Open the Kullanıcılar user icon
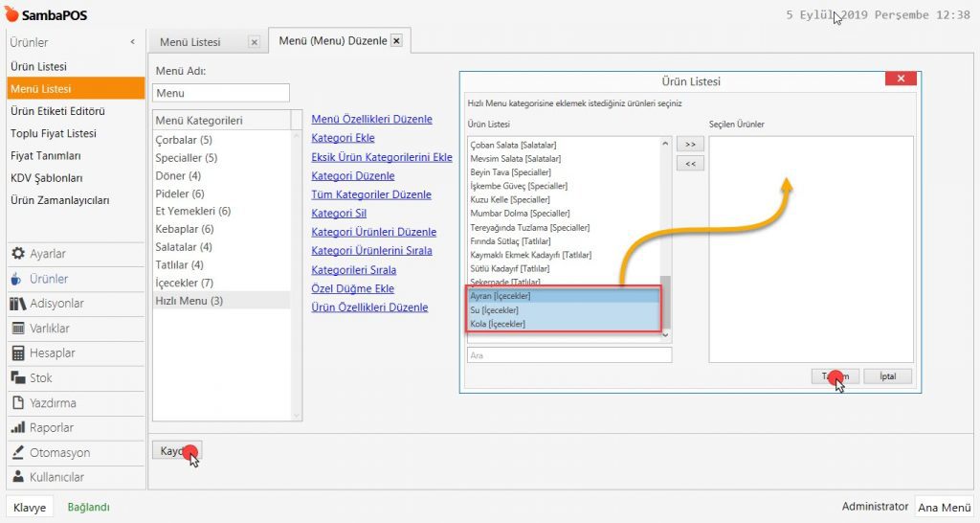Image resolution: width=980 pixels, height=523 pixels. click(x=17, y=477)
